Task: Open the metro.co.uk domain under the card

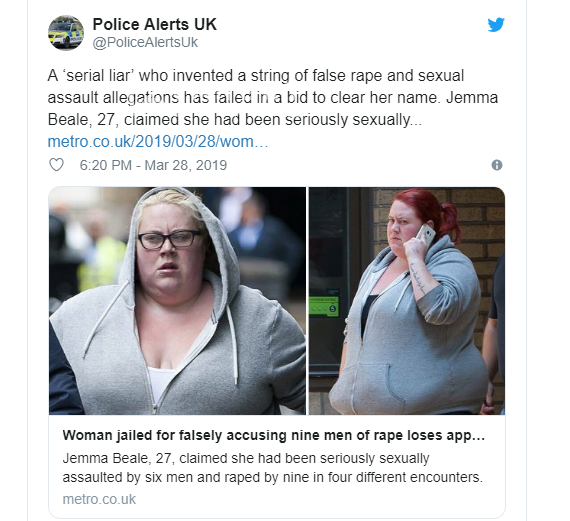Action: tap(99, 499)
